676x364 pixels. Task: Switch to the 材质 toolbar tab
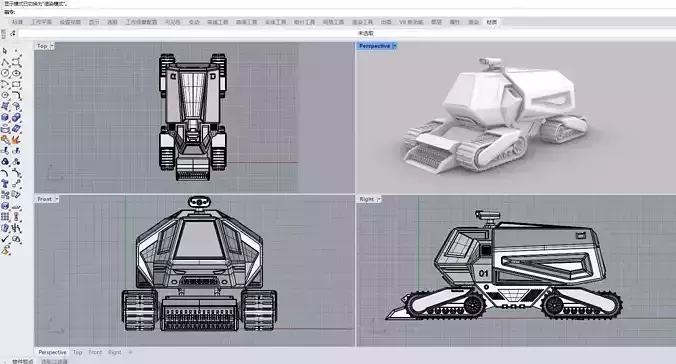pos(491,22)
